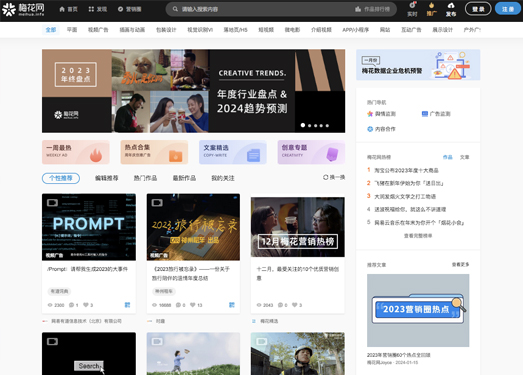Image resolution: width=523 pixels, height=375 pixels.
Task: Click heart icon on 2023旅行被忘录 card
Action: (x=193, y=305)
